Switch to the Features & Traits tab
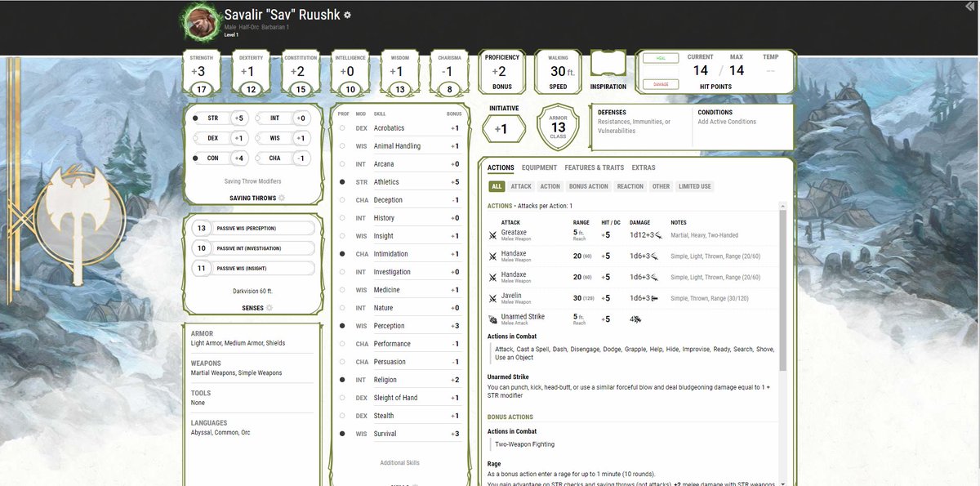This screenshot has height=486, width=980. click(594, 167)
